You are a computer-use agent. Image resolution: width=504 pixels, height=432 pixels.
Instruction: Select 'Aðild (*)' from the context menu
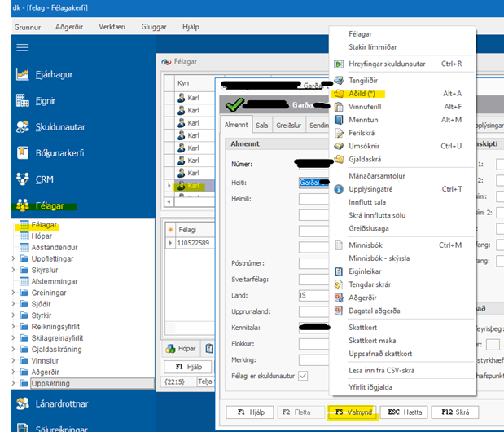[x=364, y=94]
